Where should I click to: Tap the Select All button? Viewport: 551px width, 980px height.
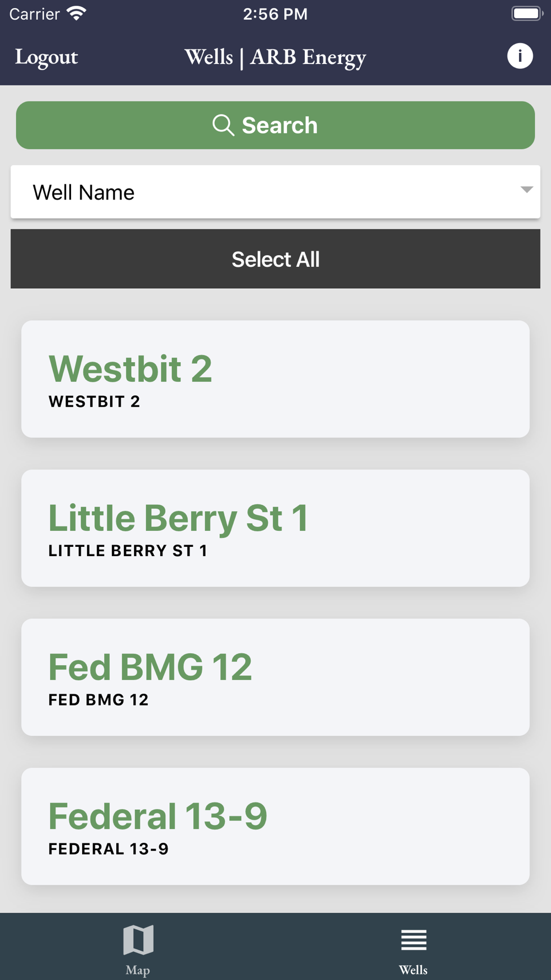(275, 259)
